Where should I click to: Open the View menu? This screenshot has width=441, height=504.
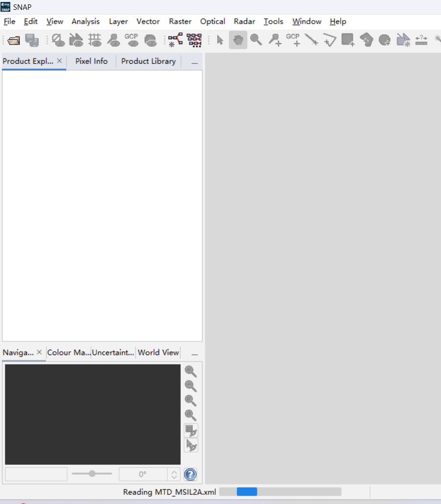tap(55, 22)
